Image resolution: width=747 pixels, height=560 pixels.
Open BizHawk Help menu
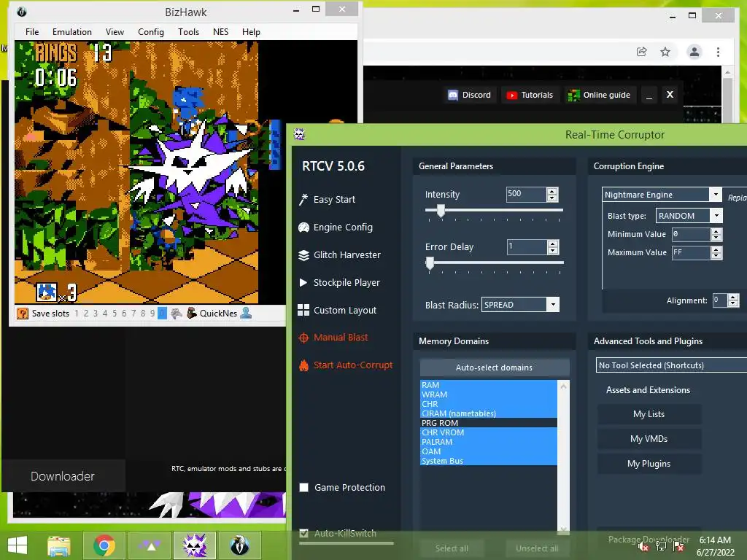[251, 32]
